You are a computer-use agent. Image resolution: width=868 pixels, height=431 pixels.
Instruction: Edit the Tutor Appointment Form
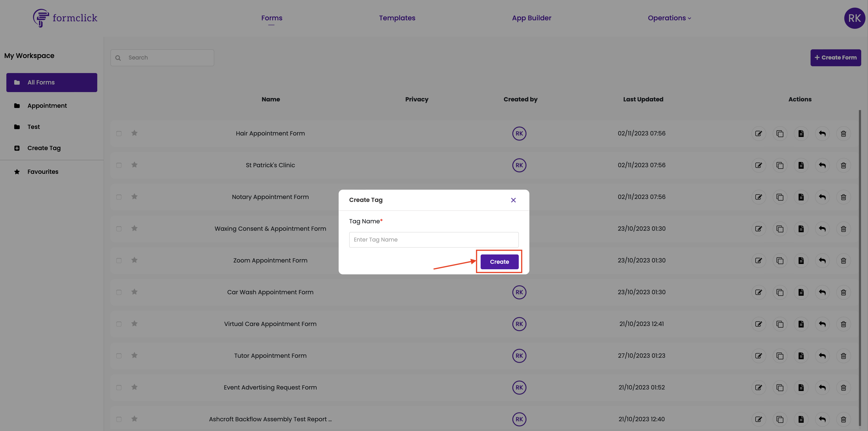758,356
